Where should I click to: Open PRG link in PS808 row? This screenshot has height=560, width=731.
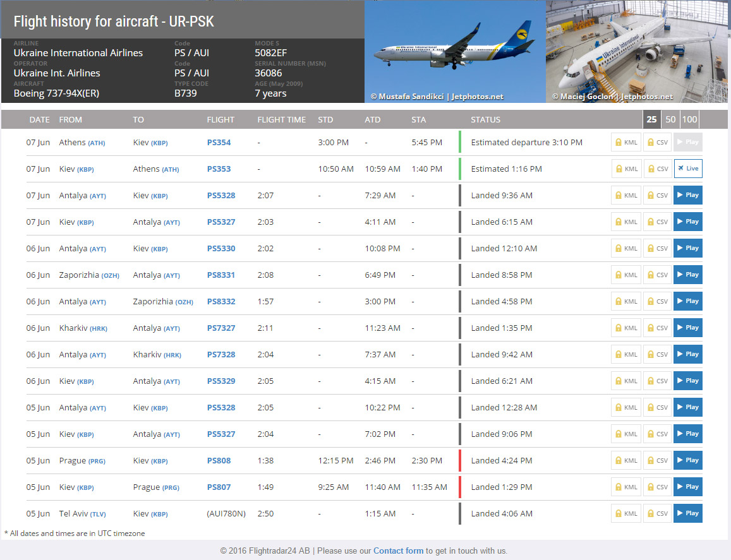tap(97, 462)
